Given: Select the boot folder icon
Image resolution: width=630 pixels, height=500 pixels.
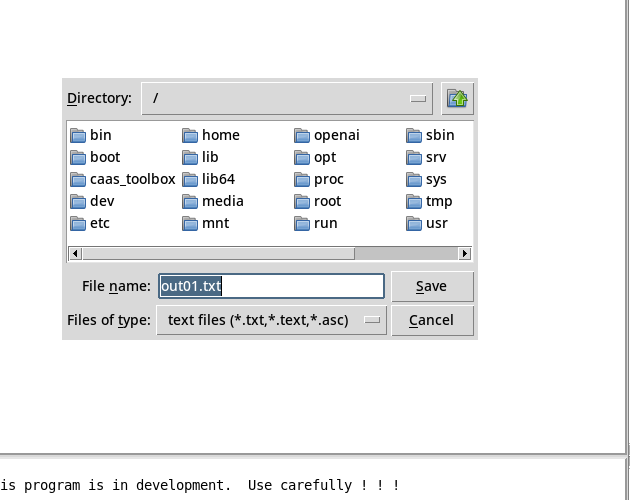Looking at the screenshot, I should [78, 158].
